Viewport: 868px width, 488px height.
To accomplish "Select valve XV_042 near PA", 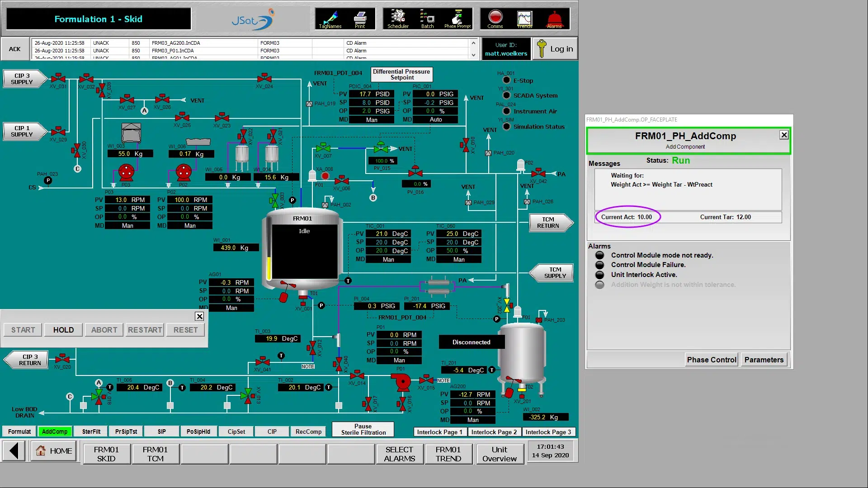I will coord(538,173).
